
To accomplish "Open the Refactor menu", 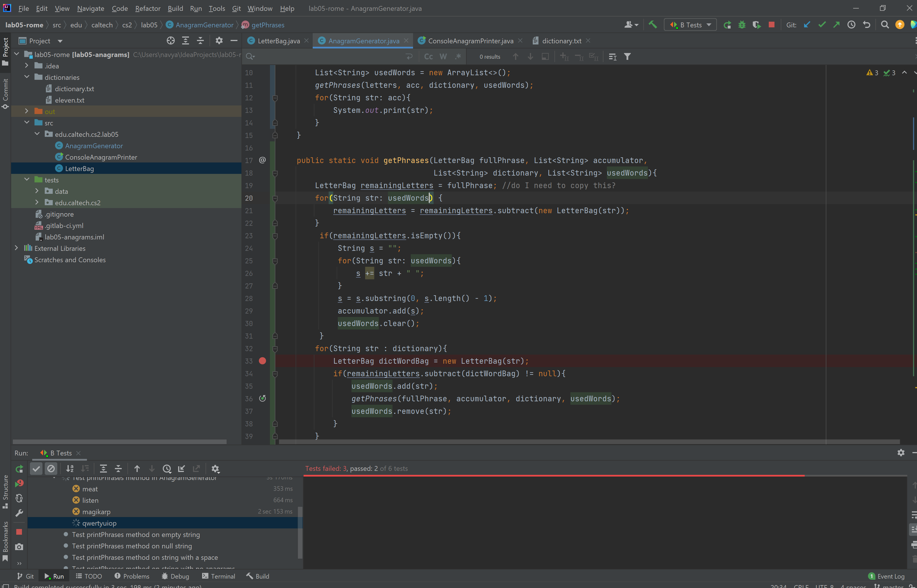I will [x=147, y=8].
